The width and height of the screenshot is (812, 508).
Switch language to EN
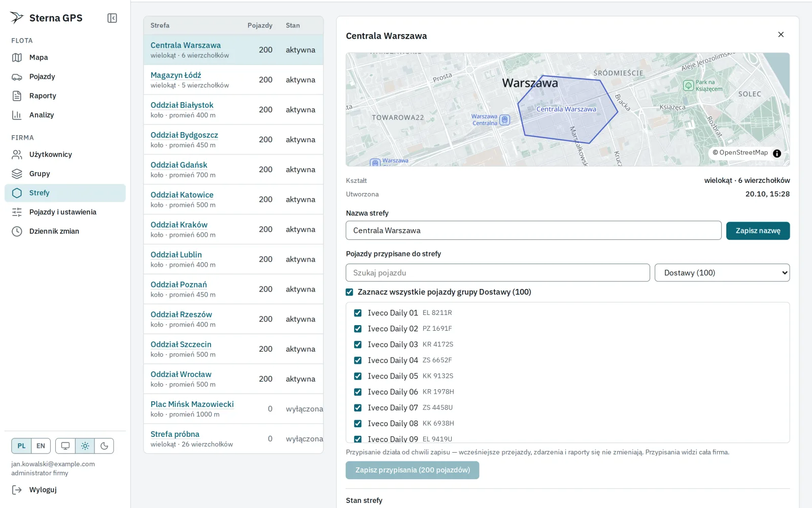click(41, 446)
